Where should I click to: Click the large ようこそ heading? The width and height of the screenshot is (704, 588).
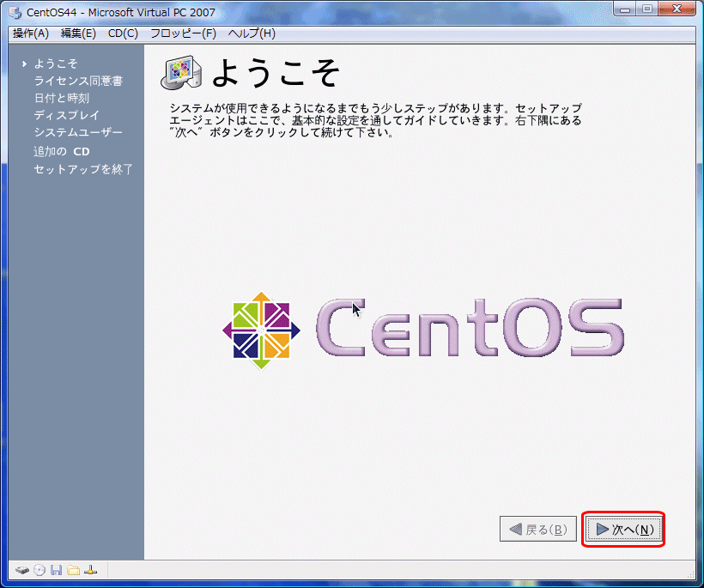(x=276, y=73)
